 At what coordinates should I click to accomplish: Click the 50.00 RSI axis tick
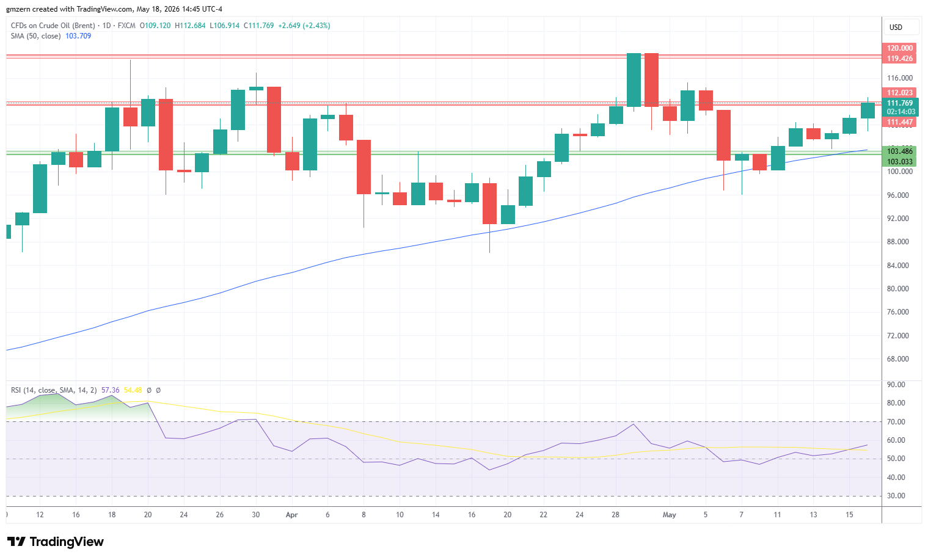[x=896, y=459]
